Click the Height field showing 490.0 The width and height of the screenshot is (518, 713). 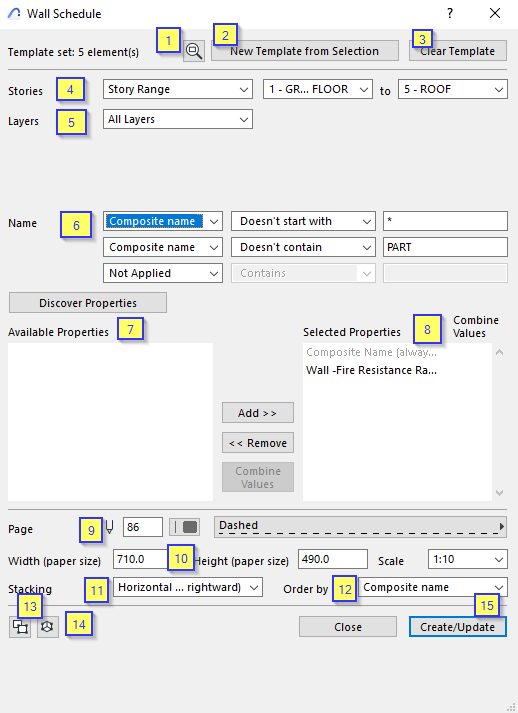(333, 559)
